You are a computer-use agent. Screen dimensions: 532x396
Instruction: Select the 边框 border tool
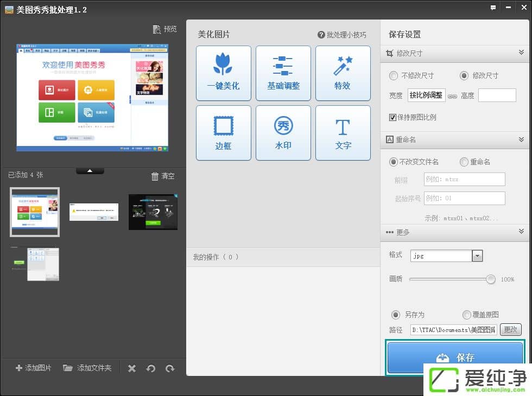pyautogui.click(x=223, y=133)
